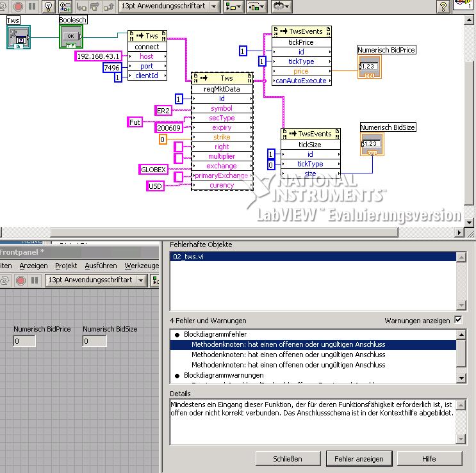
Task: Open Werkzeuge menu in Frontpanel window
Action: (142, 266)
